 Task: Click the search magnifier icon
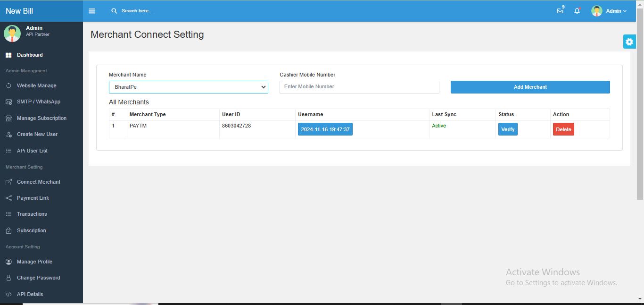[x=114, y=11]
